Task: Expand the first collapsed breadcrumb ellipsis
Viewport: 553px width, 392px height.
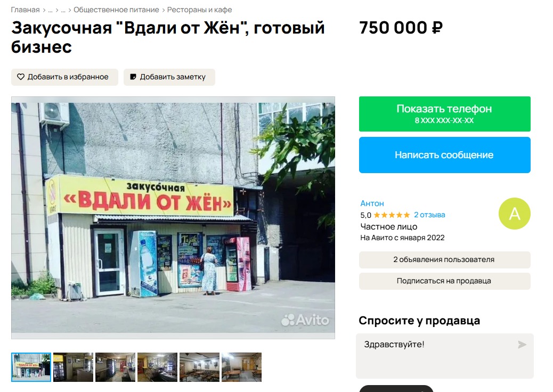Action: click(x=50, y=10)
